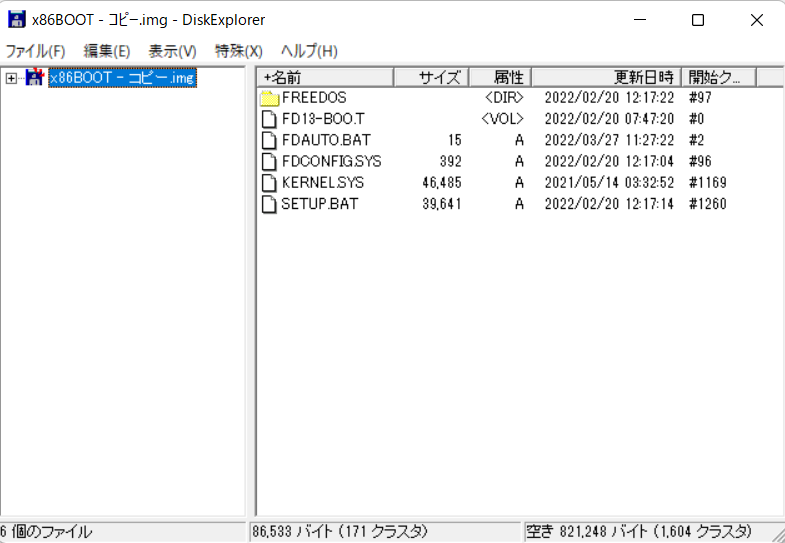Click the KERNEL.SYS file icon

(269, 183)
